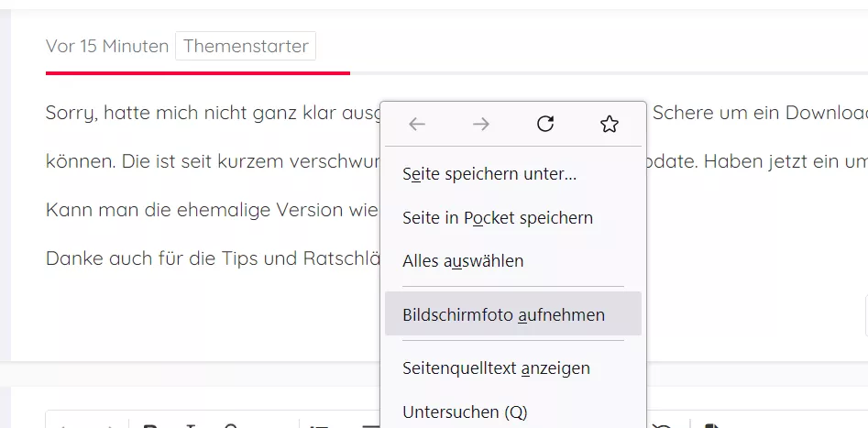Click the line 'Danke auch für die Tips'
This screenshot has width=868, height=428.
(x=214, y=258)
